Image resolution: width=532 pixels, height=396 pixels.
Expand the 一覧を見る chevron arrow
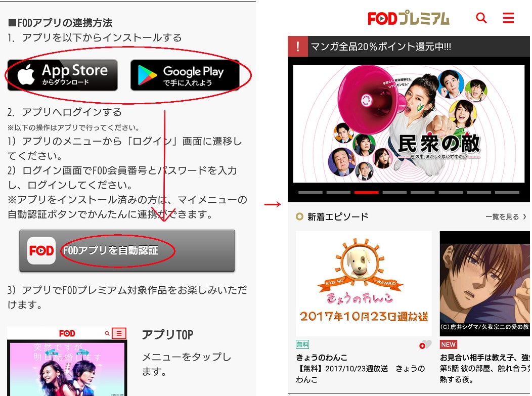[524, 216]
